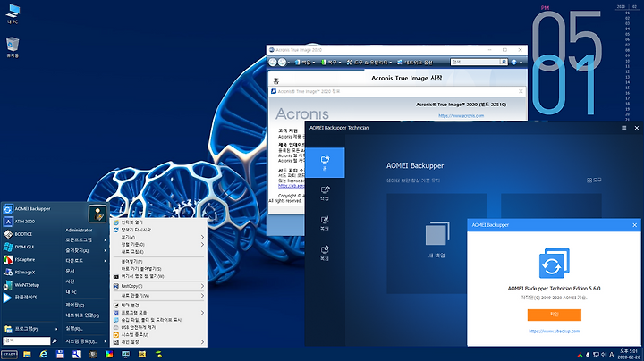The height and width of the screenshot is (361, 644).
Task: Click floppy disk save taskbar icon
Action: pyautogui.click(x=60, y=355)
